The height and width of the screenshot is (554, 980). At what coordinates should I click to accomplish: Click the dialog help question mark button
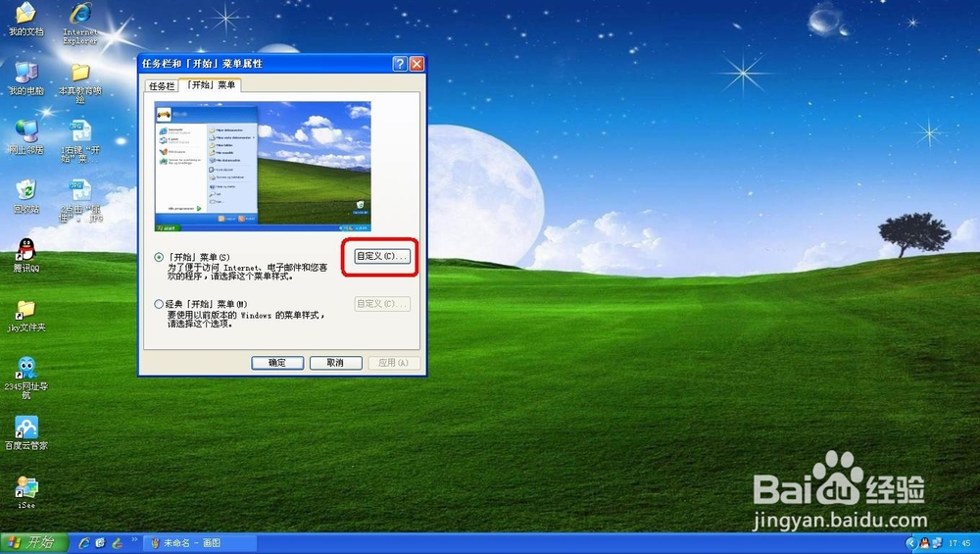(x=400, y=63)
